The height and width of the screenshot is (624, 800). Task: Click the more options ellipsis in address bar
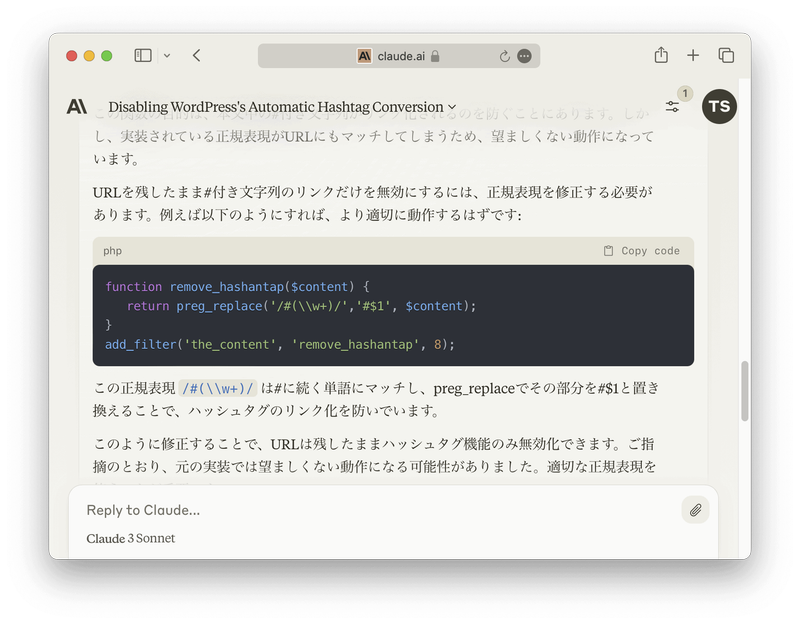(524, 56)
